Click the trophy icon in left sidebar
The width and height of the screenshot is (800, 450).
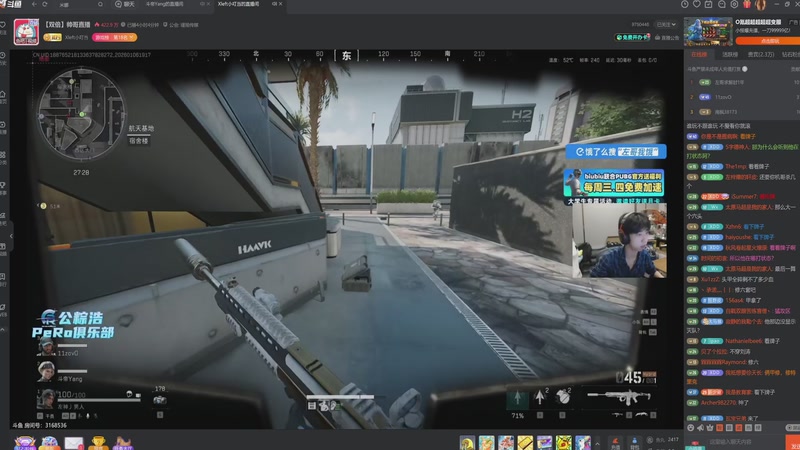point(3,185)
